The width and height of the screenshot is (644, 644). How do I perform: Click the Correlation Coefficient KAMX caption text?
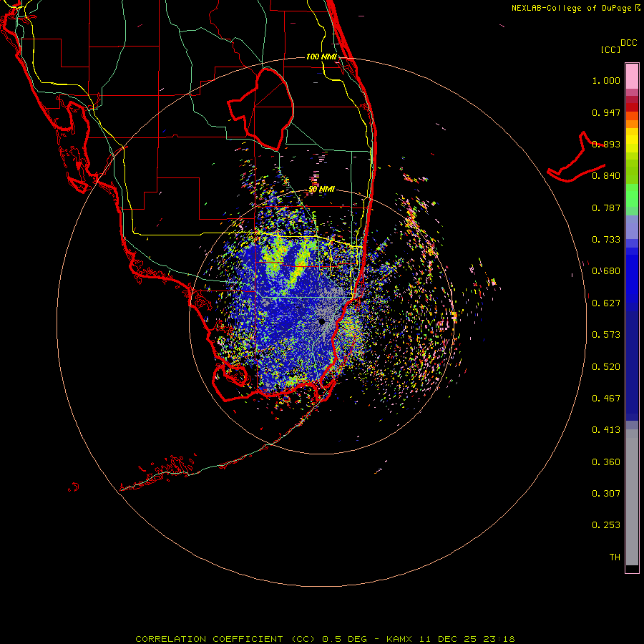(325, 639)
